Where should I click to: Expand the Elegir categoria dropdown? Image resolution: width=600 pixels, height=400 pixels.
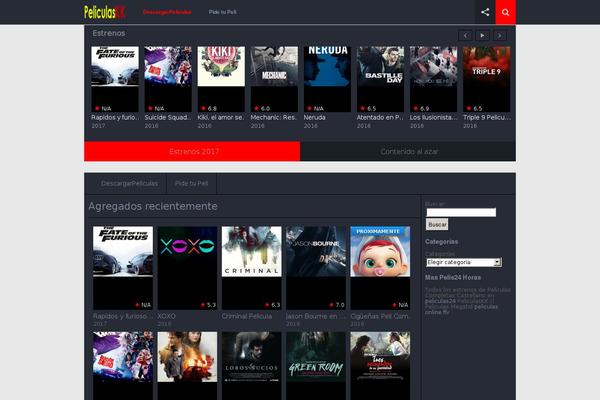(x=464, y=262)
